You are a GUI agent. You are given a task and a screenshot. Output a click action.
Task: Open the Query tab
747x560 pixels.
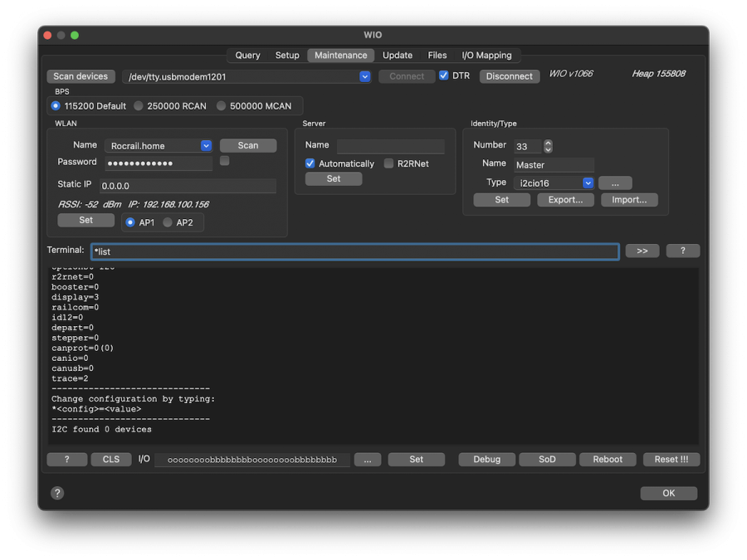(247, 56)
